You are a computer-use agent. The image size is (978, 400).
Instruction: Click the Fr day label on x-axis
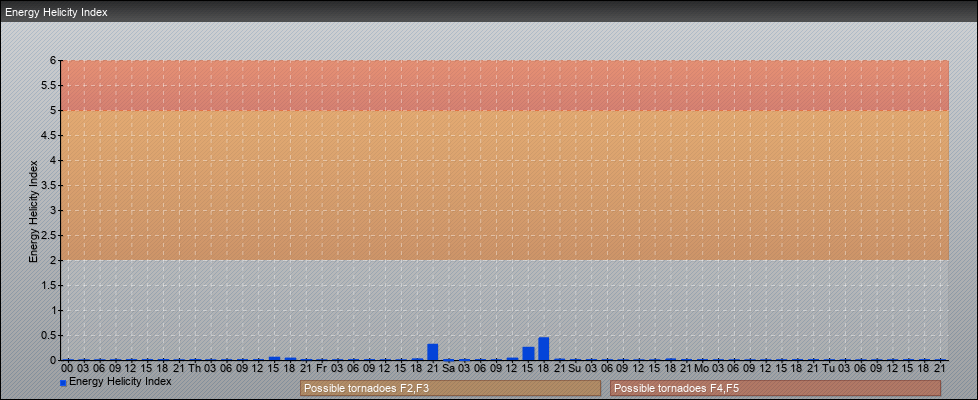(321, 368)
